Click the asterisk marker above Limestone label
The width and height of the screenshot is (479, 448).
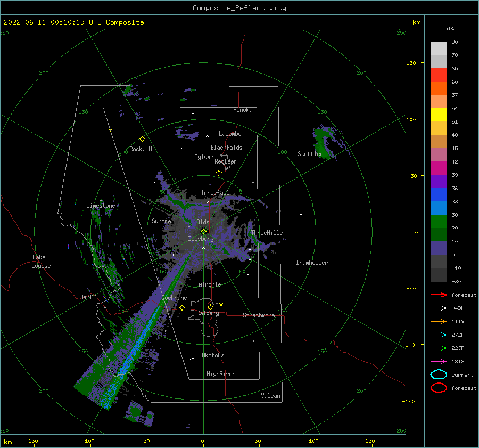pos(101,201)
